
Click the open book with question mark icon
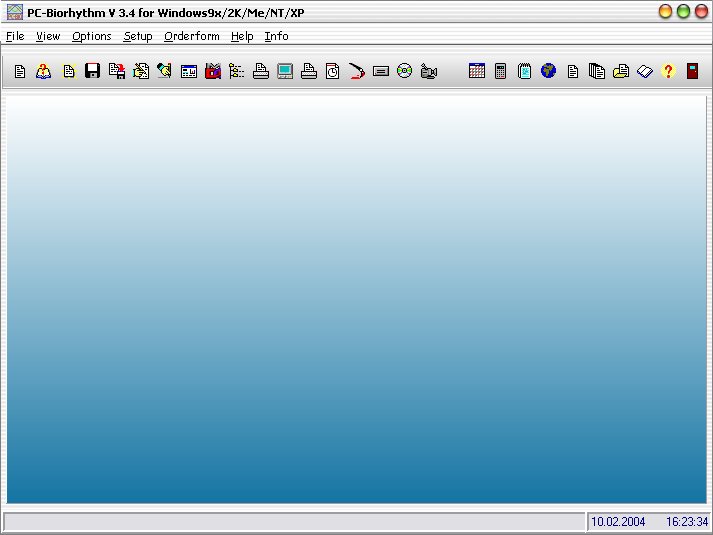pyautogui.click(x=44, y=71)
